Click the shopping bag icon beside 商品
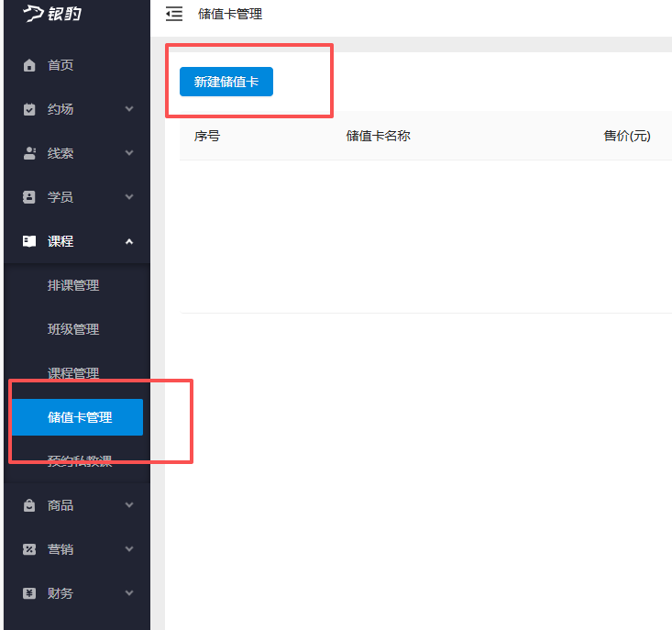Image resolution: width=672 pixels, height=630 pixels. coord(29,505)
